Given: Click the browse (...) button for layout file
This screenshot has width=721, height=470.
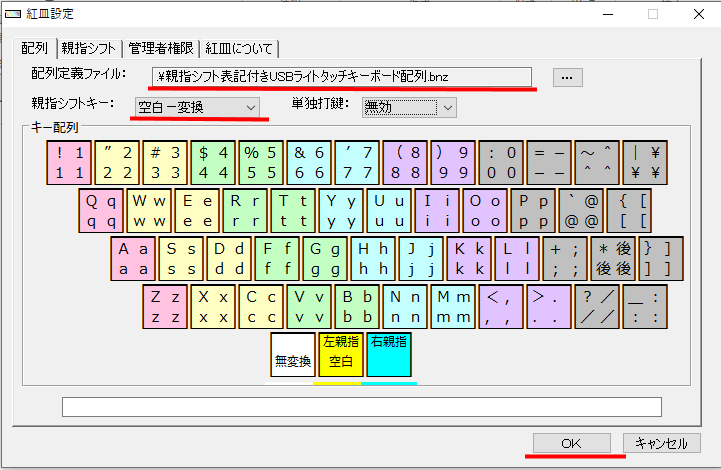Looking at the screenshot, I should pos(566,76).
